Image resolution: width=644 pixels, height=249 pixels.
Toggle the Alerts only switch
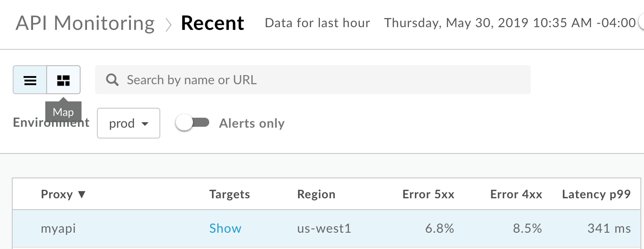[192, 123]
